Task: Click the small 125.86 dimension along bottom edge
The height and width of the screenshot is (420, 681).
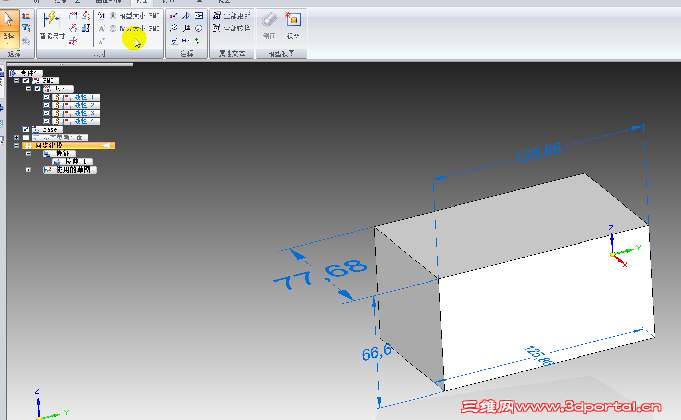Action: (539, 356)
